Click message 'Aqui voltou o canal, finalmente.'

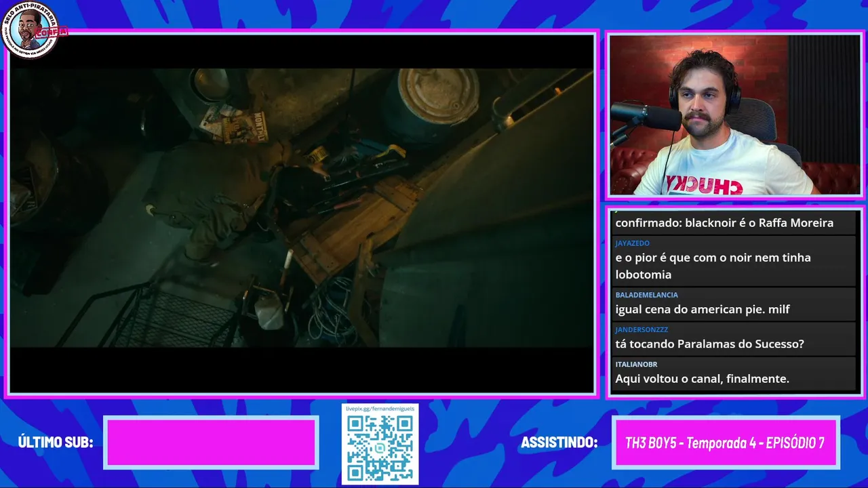coord(702,379)
